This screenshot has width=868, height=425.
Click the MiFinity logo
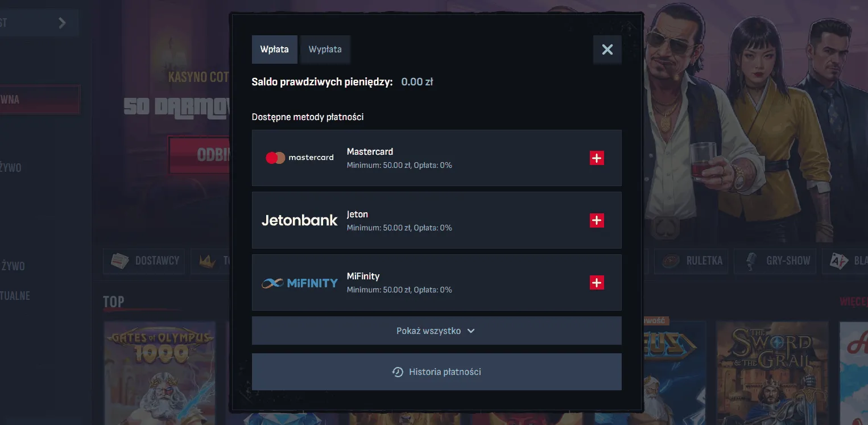click(x=300, y=282)
